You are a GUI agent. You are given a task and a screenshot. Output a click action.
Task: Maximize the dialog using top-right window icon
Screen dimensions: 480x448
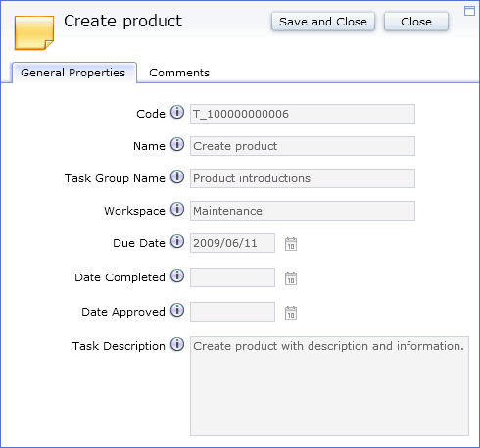click(469, 11)
